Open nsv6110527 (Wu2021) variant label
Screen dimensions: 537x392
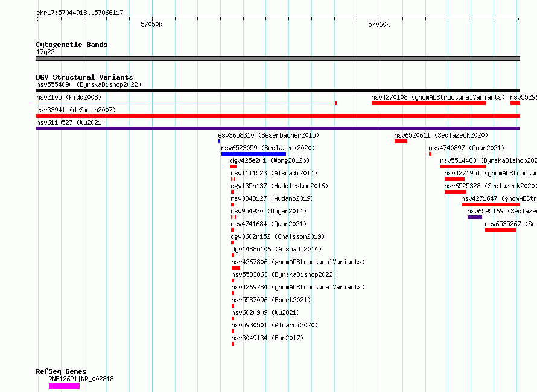coord(71,122)
